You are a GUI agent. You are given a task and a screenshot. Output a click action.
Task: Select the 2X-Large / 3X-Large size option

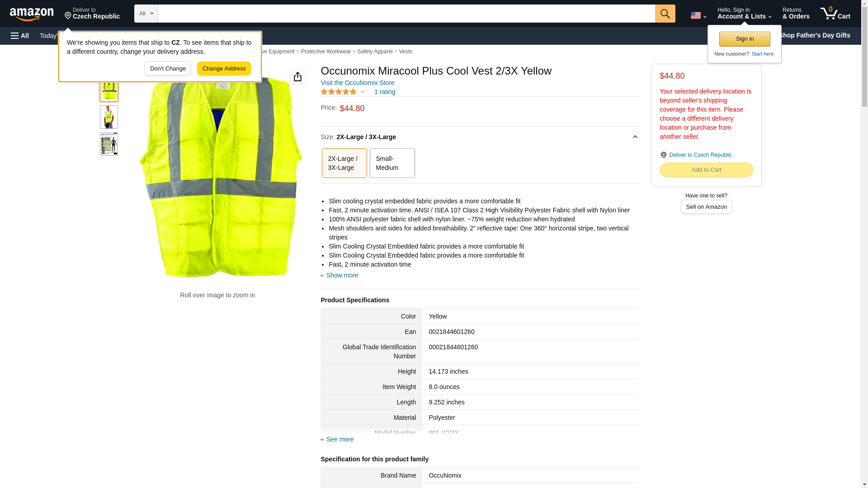point(344,163)
